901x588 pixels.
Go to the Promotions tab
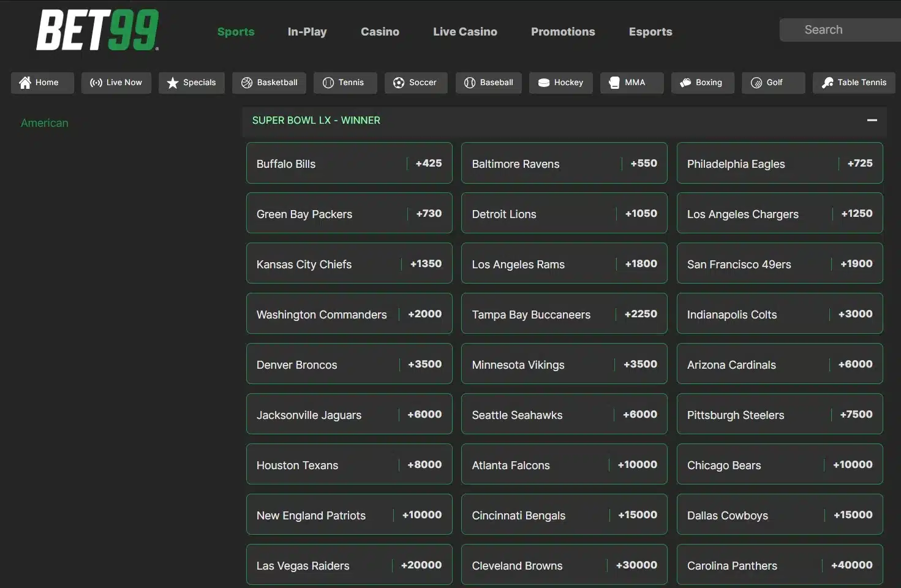[562, 32]
